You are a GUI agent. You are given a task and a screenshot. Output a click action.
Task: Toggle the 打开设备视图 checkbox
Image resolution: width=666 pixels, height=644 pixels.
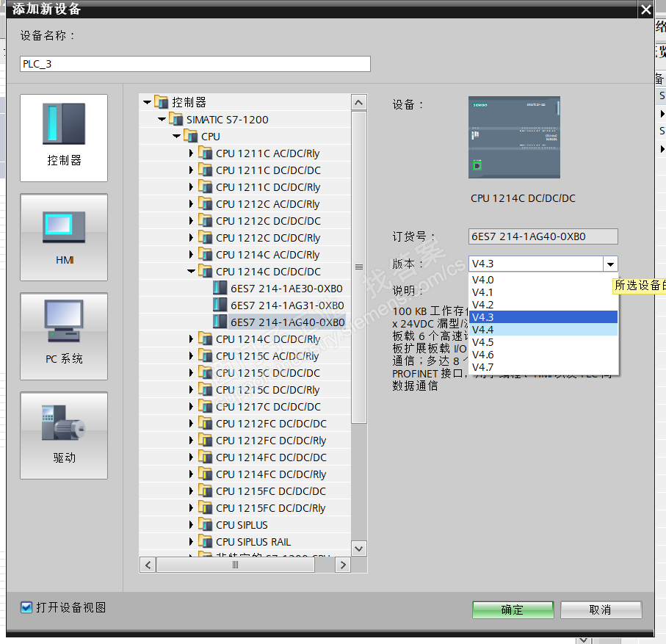coord(26,607)
